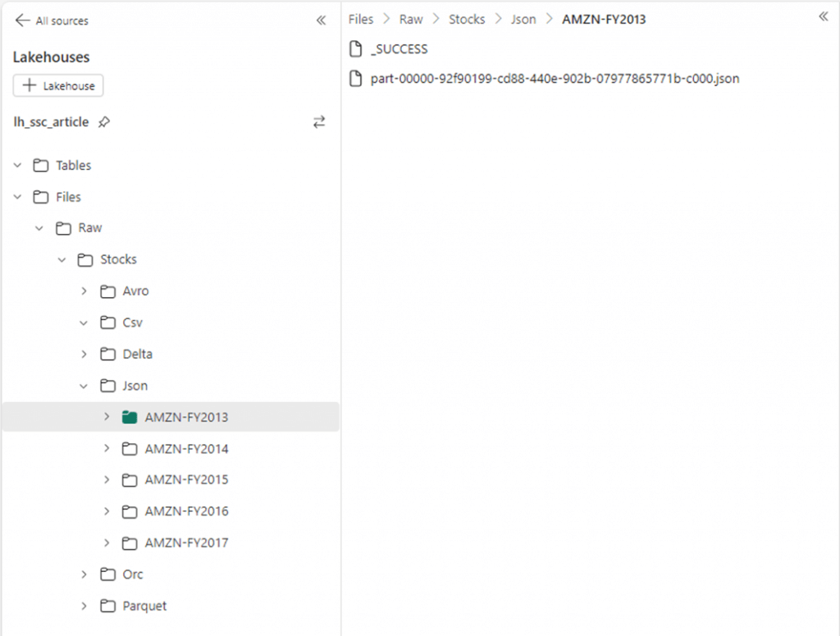The width and height of the screenshot is (840, 636).
Task: Click the _SUCCESS file icon
Action: (356, 48)
